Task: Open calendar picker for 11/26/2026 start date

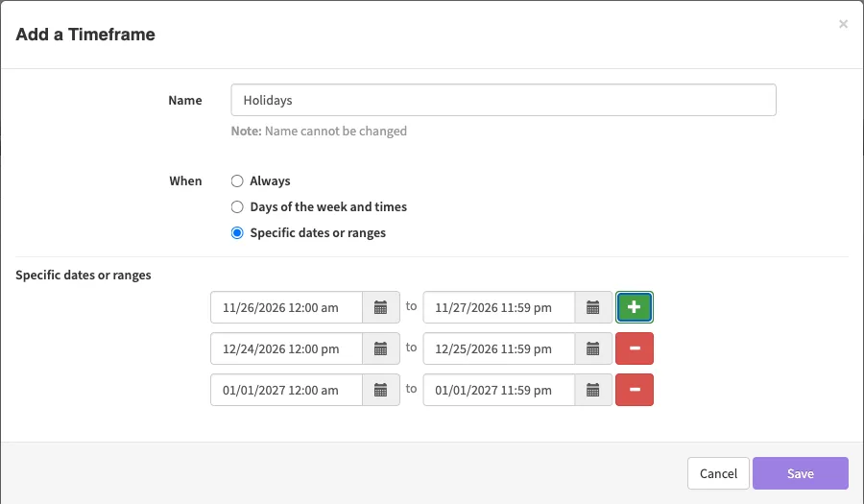Action: coord(381,307)
